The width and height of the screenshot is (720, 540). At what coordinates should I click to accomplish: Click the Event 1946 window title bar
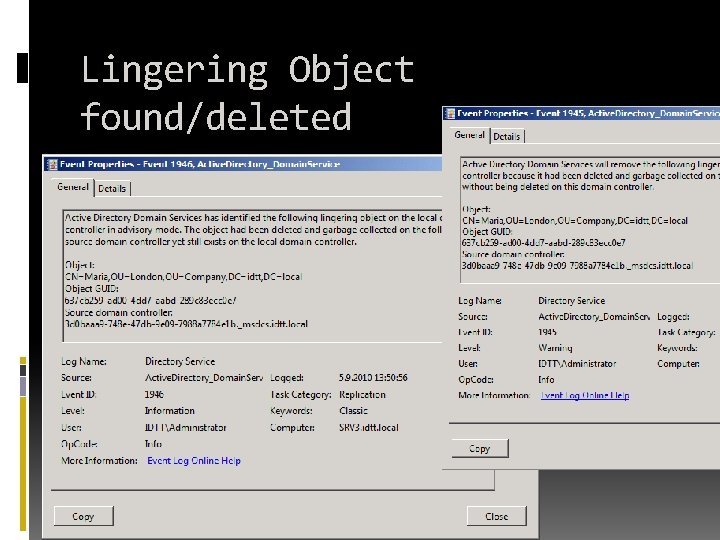[x=243, y=164]
